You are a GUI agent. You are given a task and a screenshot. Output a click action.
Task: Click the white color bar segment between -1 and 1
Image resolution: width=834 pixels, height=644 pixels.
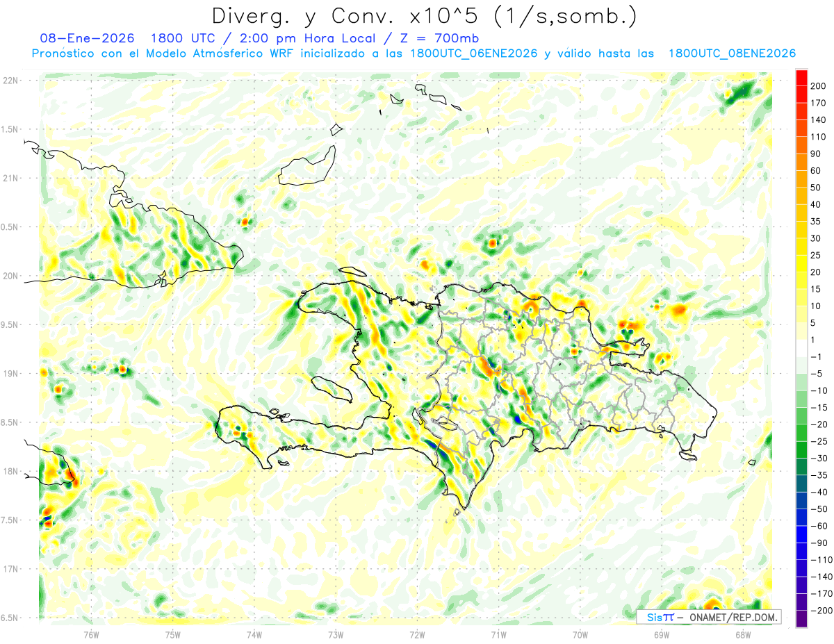click(x=801, y=348)
